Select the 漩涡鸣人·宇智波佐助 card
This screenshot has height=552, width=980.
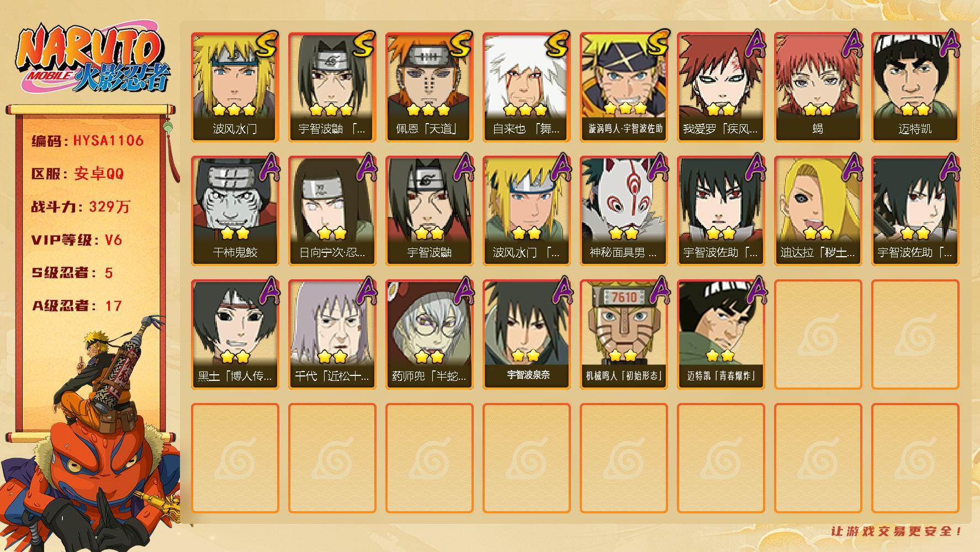(624, 87)
